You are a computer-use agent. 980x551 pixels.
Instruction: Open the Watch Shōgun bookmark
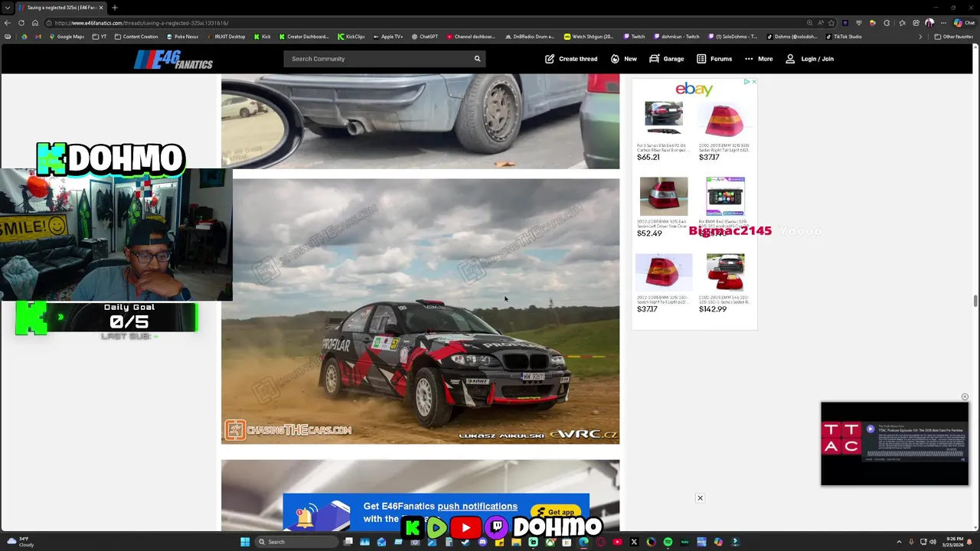589,37
